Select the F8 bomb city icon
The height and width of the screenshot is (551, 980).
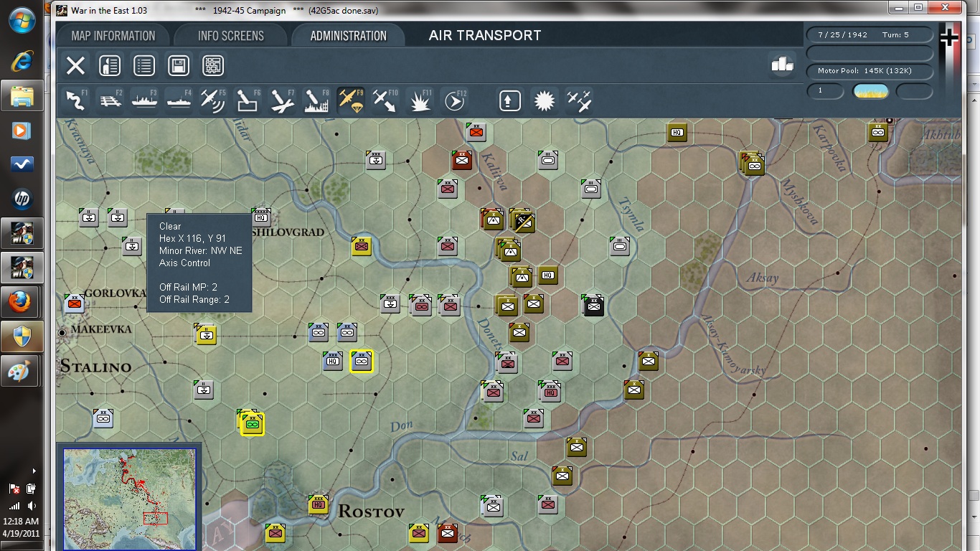point(316,100)
